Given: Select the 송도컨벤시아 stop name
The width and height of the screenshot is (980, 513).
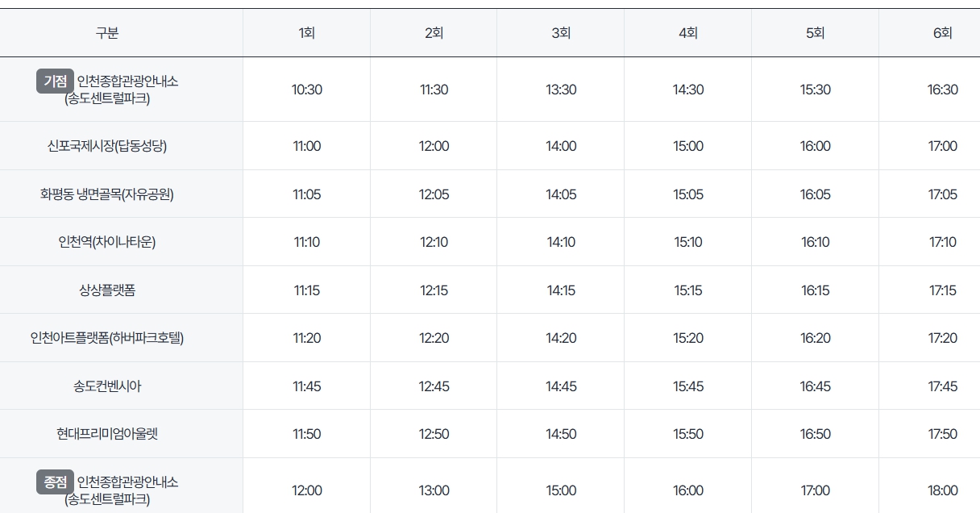Looking at the screenshot, I should tap(107, 386).
